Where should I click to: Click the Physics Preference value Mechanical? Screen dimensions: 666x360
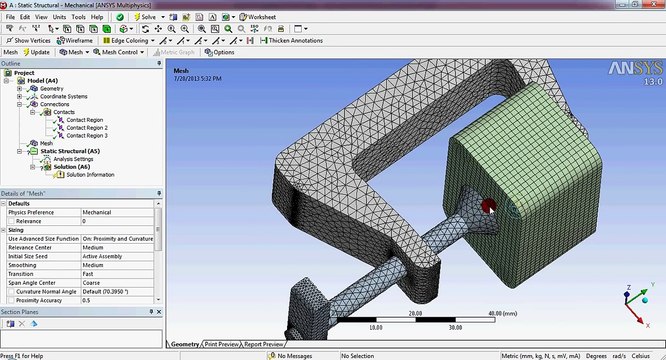click(x=117, y=212)
